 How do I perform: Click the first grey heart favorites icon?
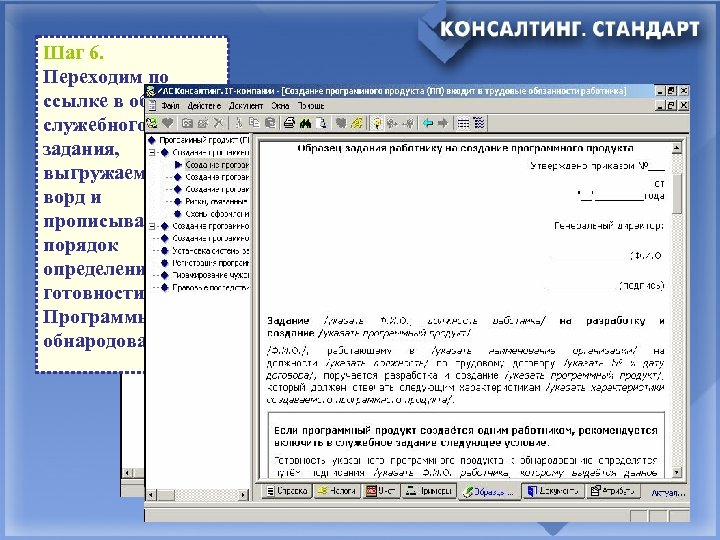point(168,123)
